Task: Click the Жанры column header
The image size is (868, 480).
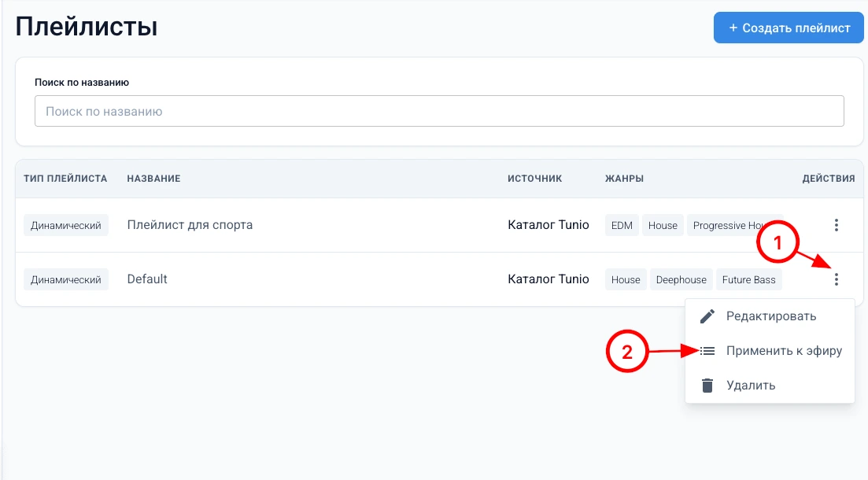Action: click(624, 179)
